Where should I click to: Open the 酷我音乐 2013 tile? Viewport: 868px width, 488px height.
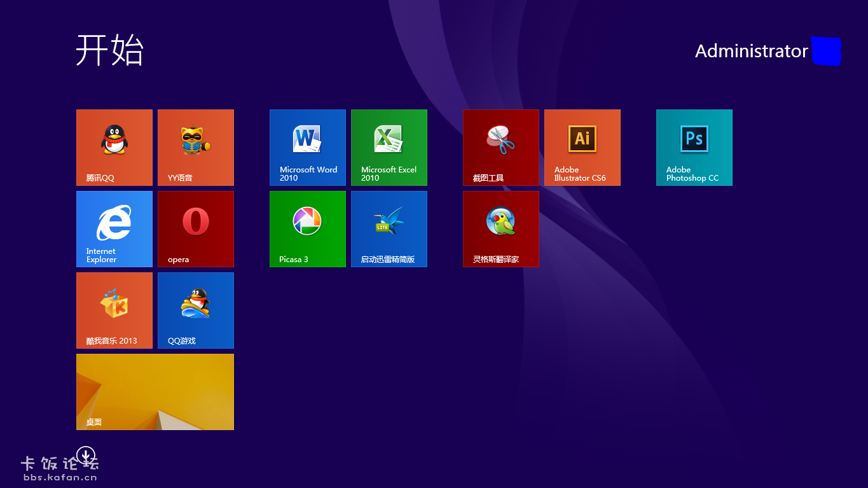[114, 310]
